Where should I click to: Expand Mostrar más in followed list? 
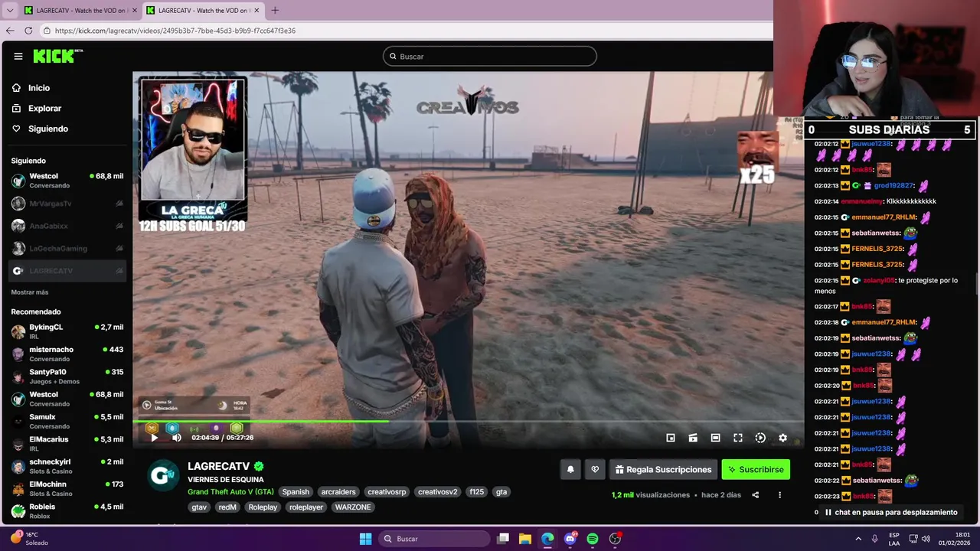pyautogui.click(x=29, y=292)
